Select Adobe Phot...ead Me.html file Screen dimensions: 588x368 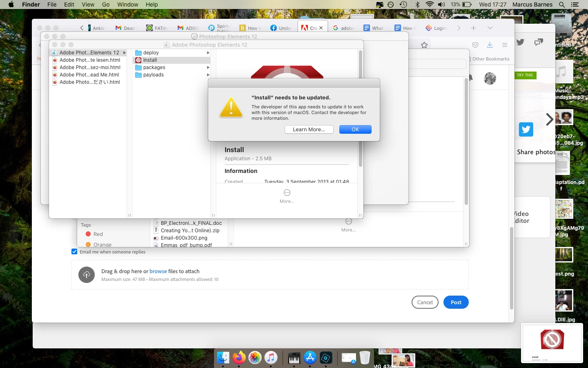click(x=89, y=75)
